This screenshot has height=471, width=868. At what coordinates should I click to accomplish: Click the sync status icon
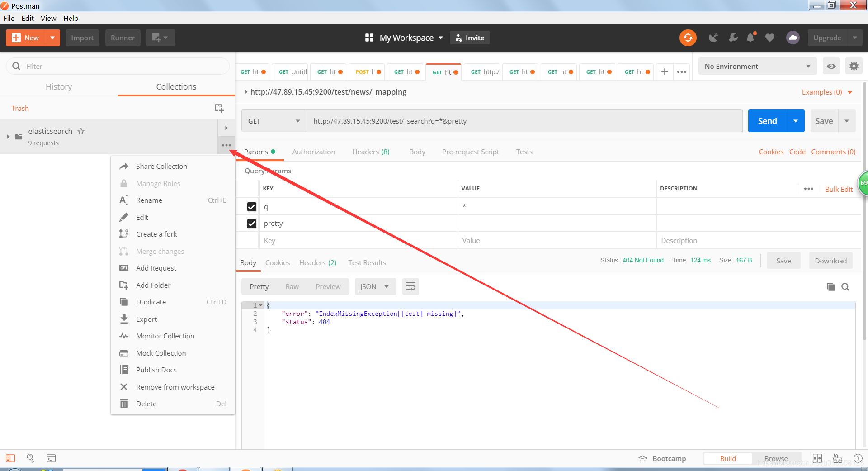point(688,38)
